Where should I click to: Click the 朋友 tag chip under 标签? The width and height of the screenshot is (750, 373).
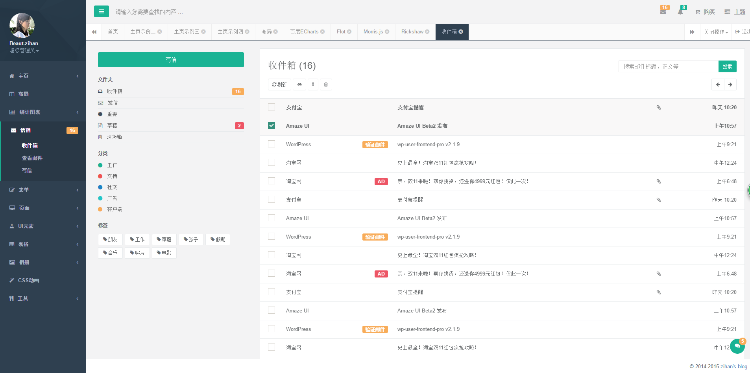[110, 240]
